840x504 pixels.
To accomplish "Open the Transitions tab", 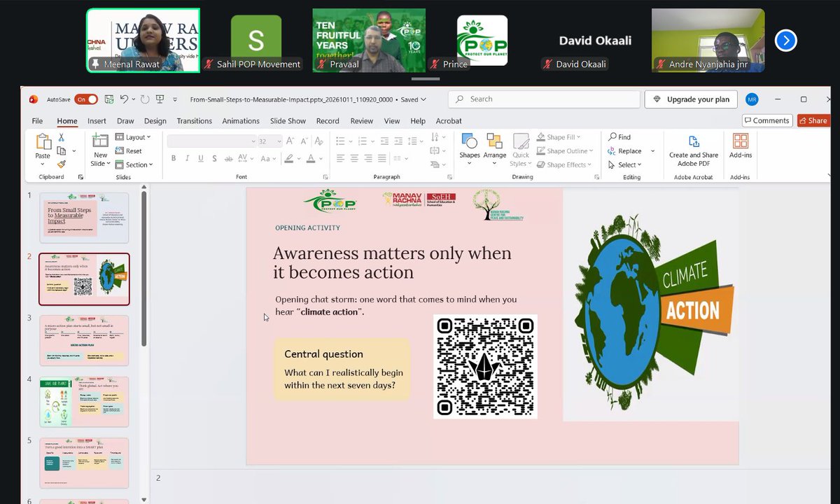I will [194, 121].
